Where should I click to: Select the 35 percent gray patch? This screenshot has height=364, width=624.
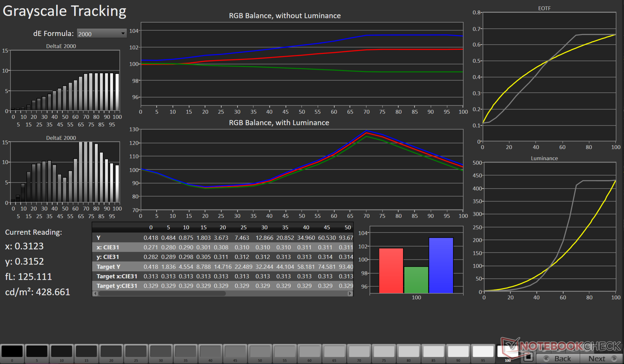[186, 352]
